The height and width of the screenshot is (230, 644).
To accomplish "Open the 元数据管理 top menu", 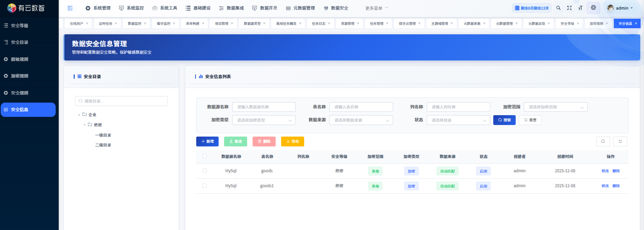I will click(300, 8).
